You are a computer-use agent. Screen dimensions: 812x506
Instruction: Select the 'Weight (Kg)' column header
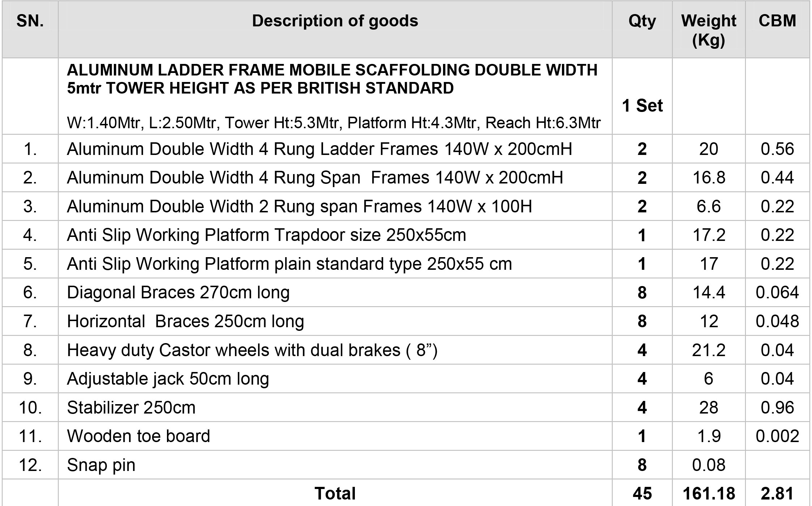click(x=709, y=30)
